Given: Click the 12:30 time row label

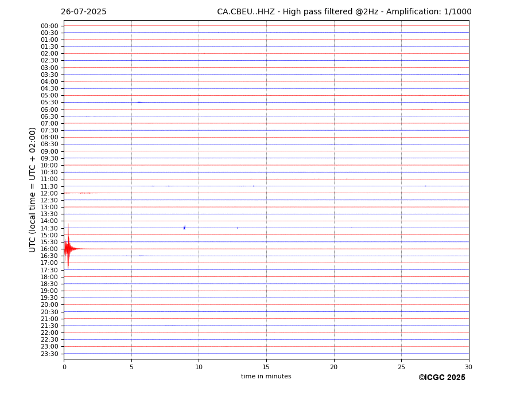Looking at the screenshot, I should pyautogui.click(x=49, y=200).
